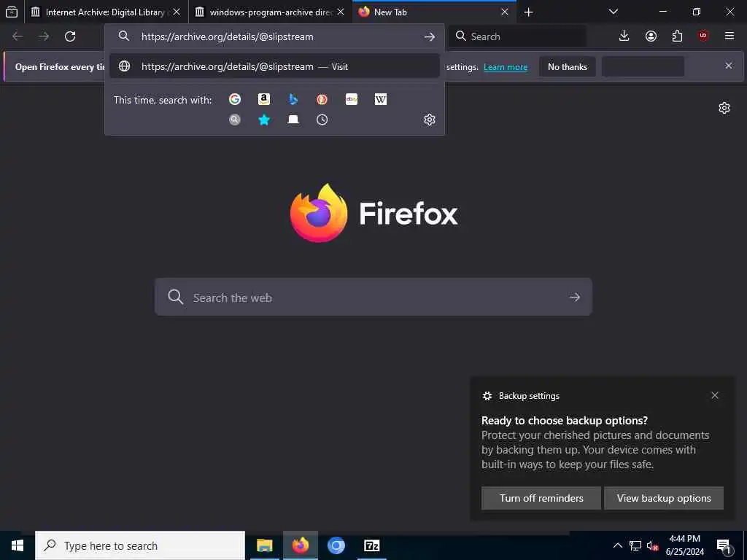The image size is (747, 560).
Task: Click the gray magnifier search engine icon
Action: click(x=235, y=120)
